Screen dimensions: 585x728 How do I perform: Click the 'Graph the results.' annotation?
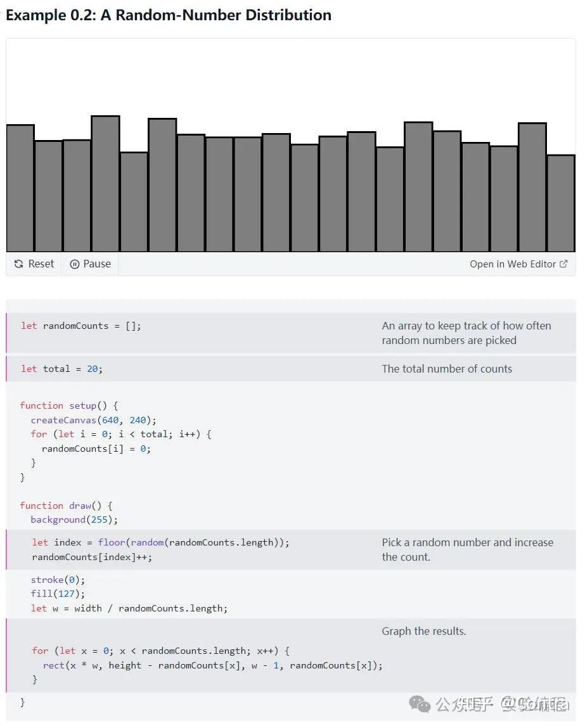coord(423,631)
